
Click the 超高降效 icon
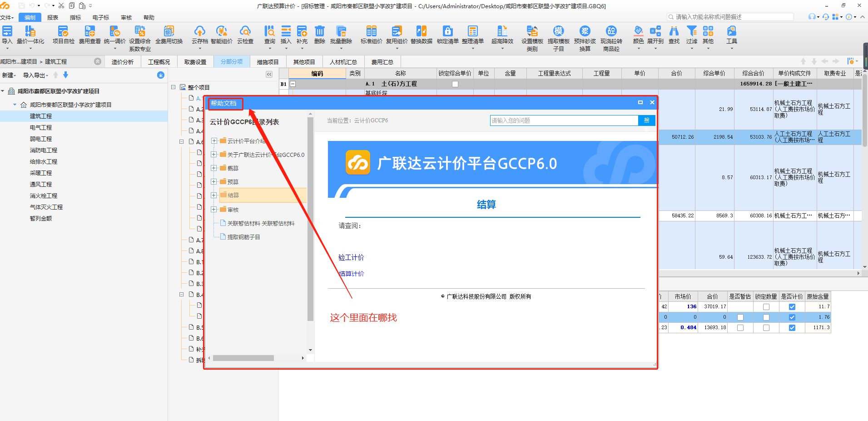tap(502, 31)
